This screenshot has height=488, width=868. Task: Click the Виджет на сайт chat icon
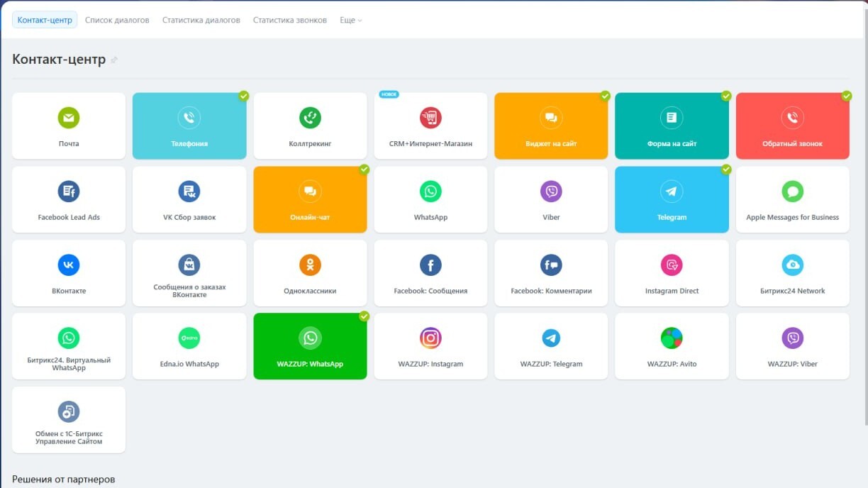[551, 118]
